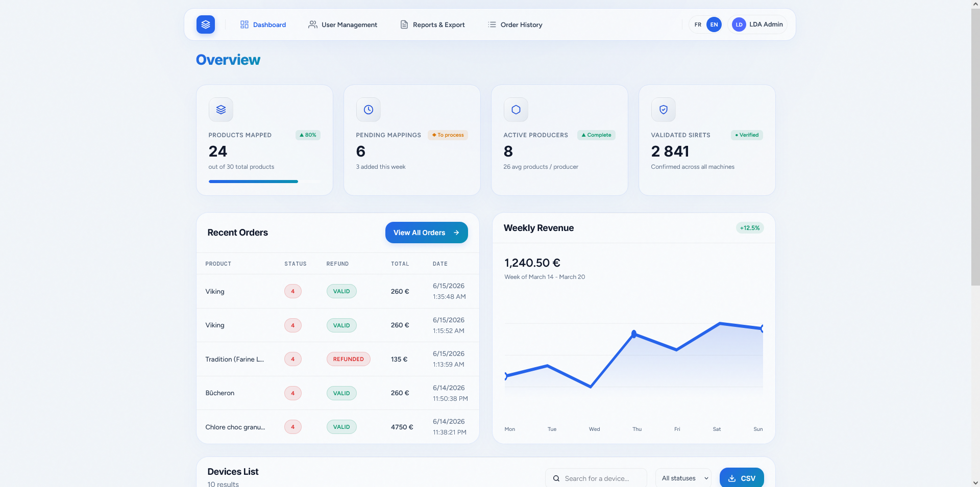Click the Products Mapped layers icon
Screen dimensions: 980x487
pos(221,110)
